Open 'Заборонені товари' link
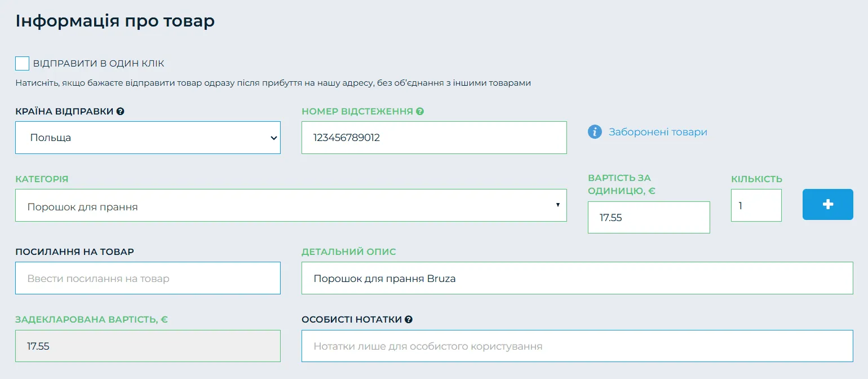868x379 pixels. click(x=658, y=132)
